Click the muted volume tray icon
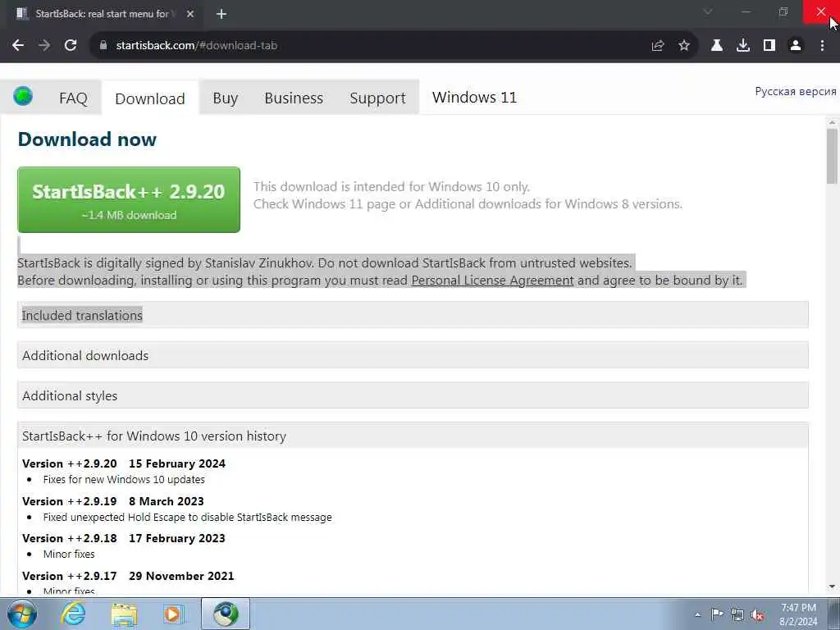The width and height of the screenshot is (840, 630). (x=757, y=614)
